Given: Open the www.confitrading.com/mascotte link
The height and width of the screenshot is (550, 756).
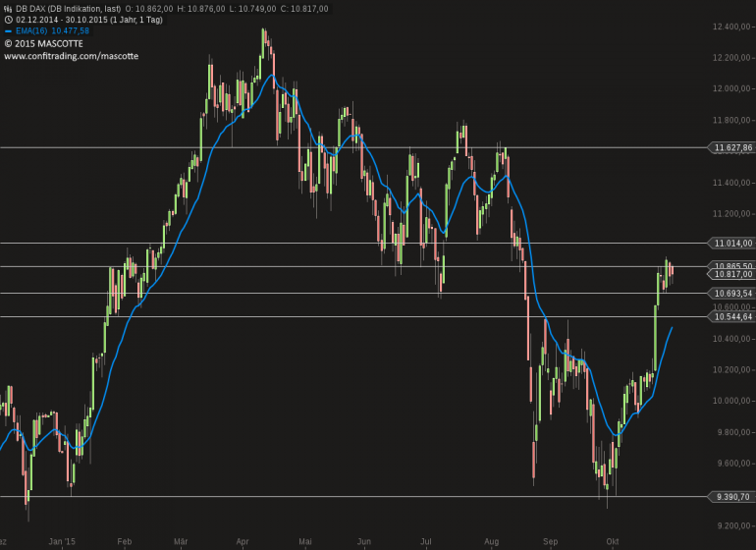Looking at the screenshot, I should (72, 56).
